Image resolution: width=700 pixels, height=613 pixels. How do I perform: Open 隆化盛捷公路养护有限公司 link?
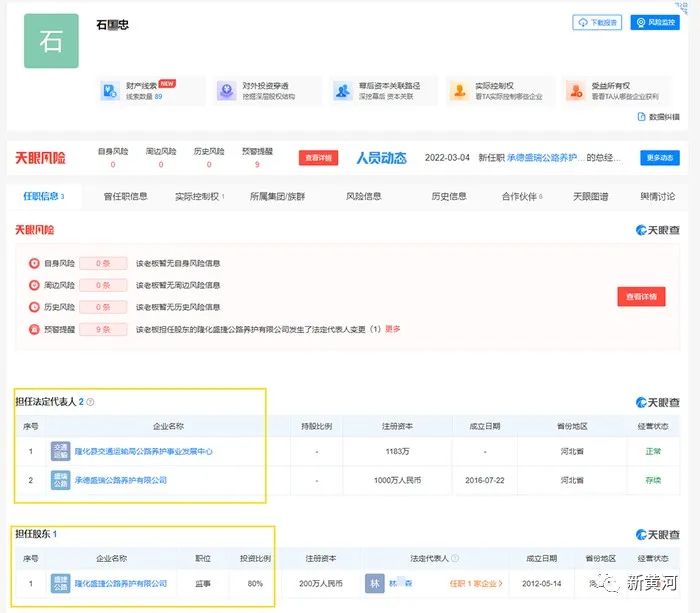pos(121,584)
